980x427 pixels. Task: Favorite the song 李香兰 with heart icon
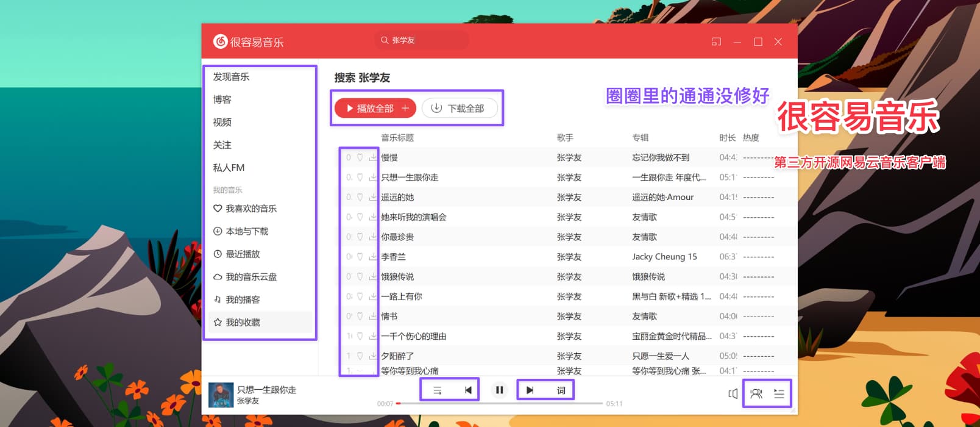[x=360, y=257]
